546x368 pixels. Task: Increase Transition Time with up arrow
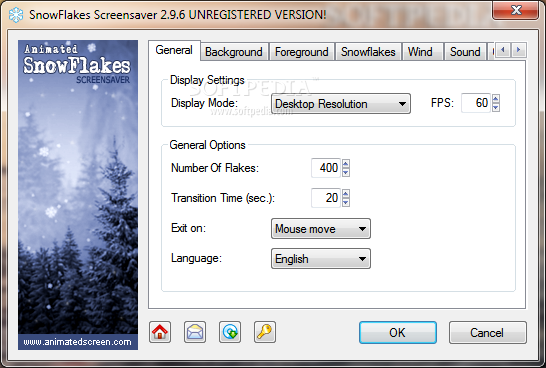point(346,193)
